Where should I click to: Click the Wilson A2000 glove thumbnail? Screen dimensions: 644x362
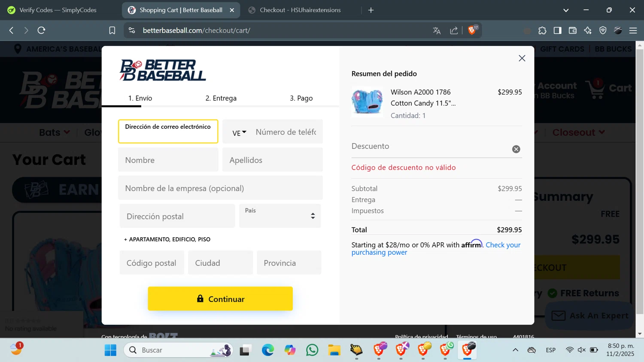(x=367, y=102)
